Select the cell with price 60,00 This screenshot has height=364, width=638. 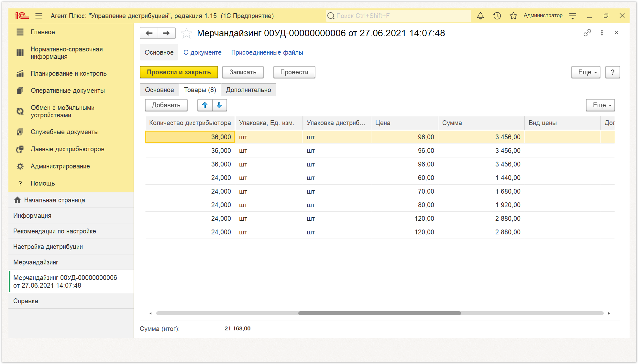[x=404, y=178]
